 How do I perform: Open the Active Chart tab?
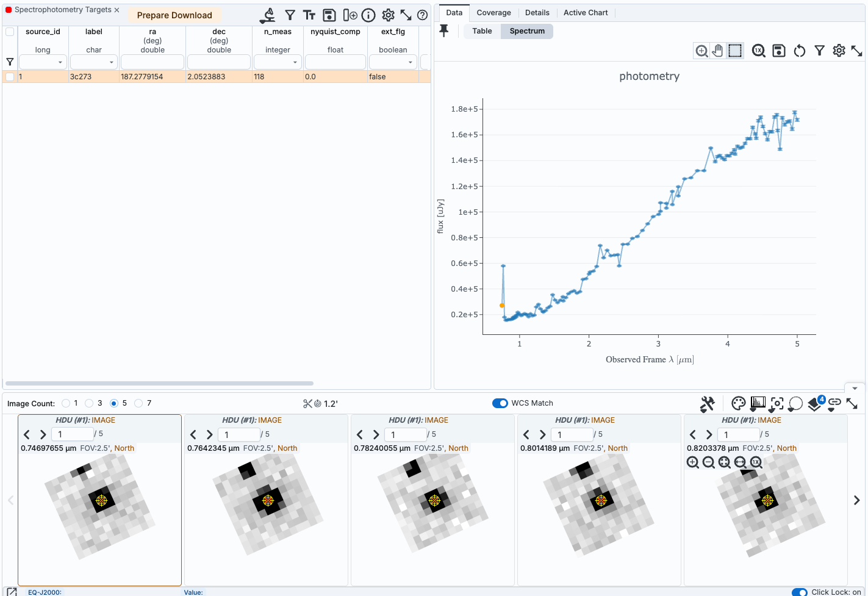tap(585, 13)
